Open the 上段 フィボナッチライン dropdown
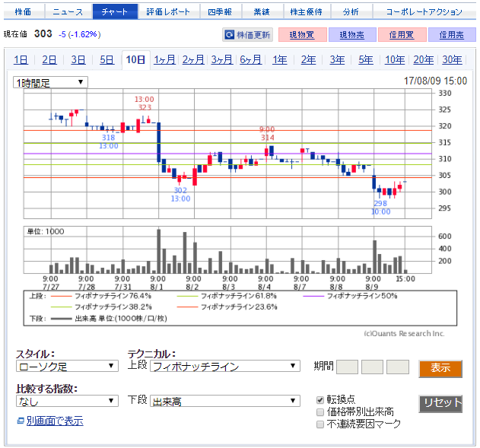This screenshot has height=448, width=480. 225,366
